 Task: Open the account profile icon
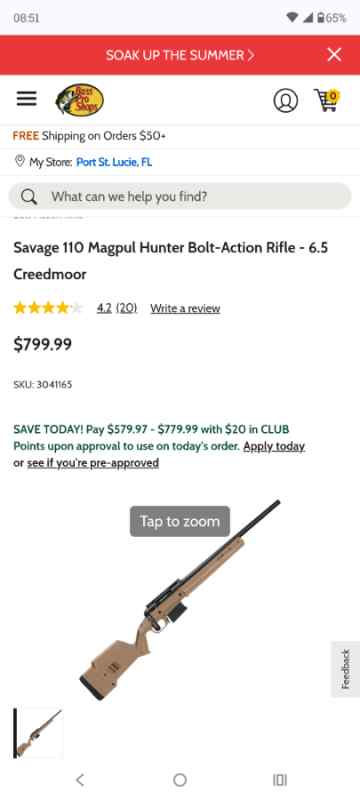(x=286, y=100)
